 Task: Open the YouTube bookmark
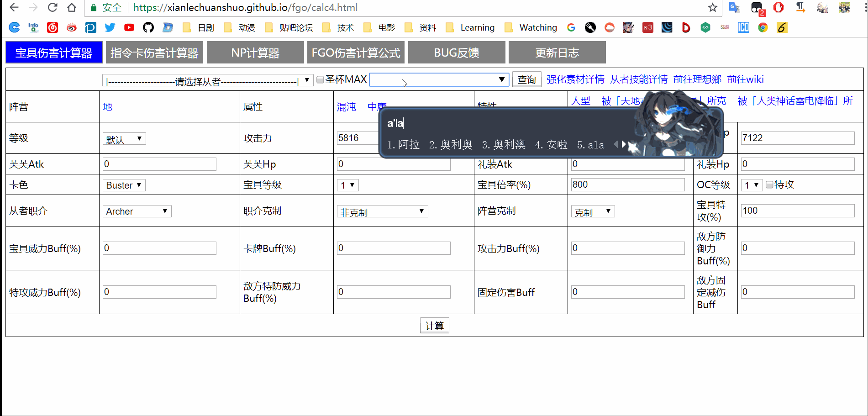[x=129, y=27]
